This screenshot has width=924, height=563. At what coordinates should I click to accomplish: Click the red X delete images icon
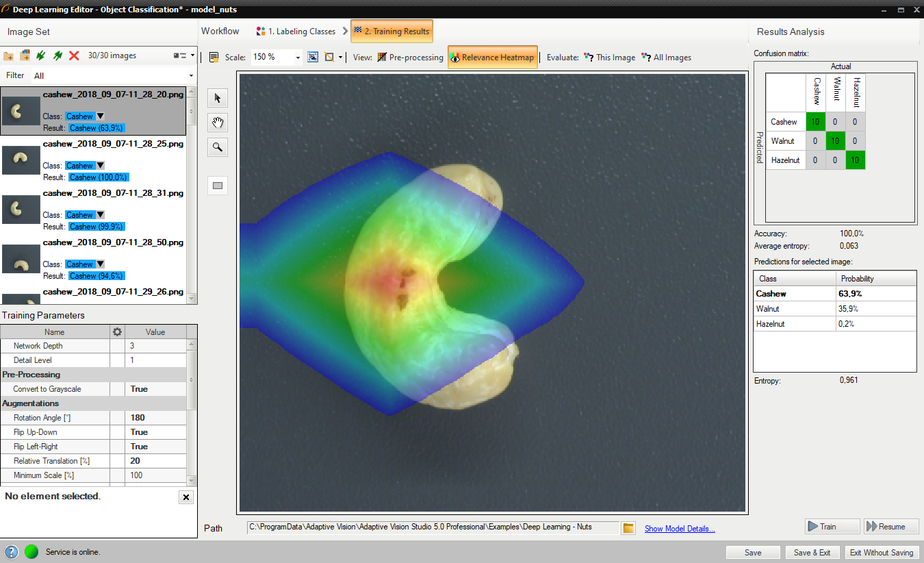coord(74,55)
